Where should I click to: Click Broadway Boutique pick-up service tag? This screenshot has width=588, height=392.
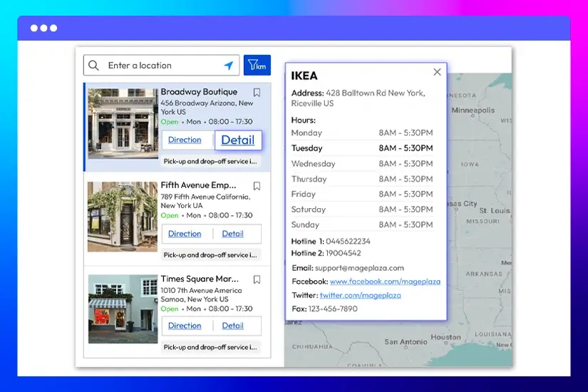point(210,161)
